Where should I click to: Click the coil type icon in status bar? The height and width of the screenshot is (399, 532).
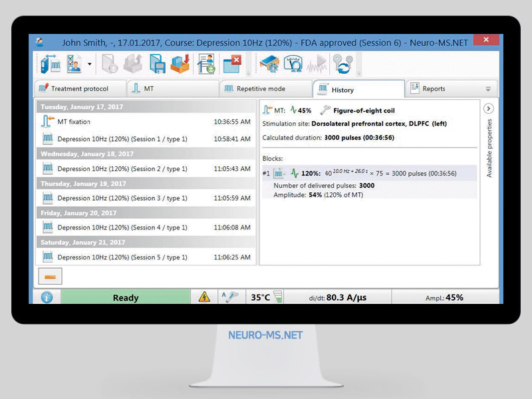229,297
